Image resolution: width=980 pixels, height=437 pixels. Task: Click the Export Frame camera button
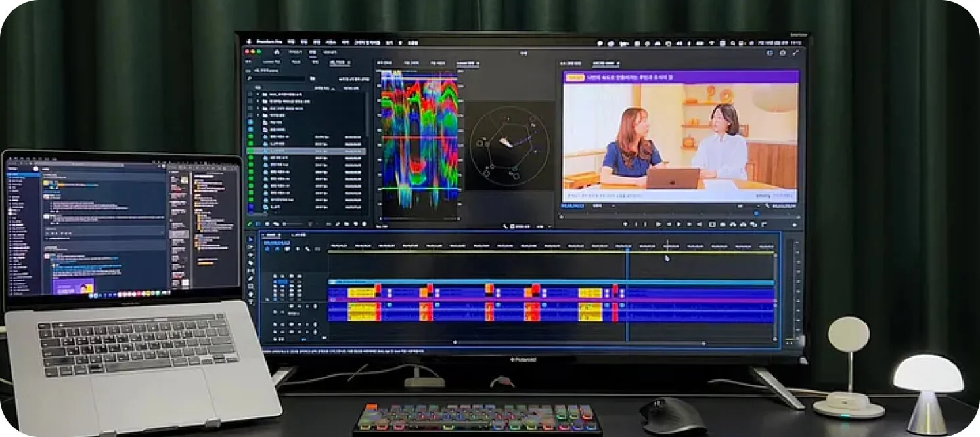[712, 224]
